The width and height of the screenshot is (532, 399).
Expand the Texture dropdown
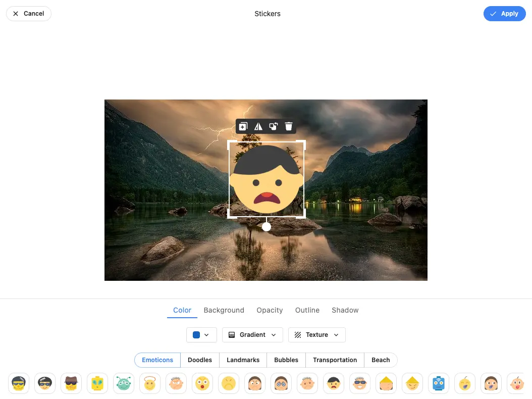316,335
